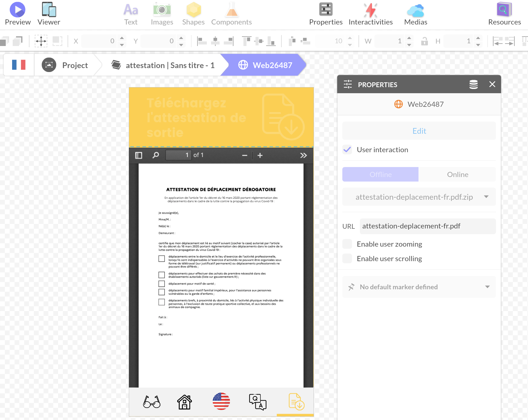
Task: Click the download document icon in bottom nav
Action: (x=296, y=402)
